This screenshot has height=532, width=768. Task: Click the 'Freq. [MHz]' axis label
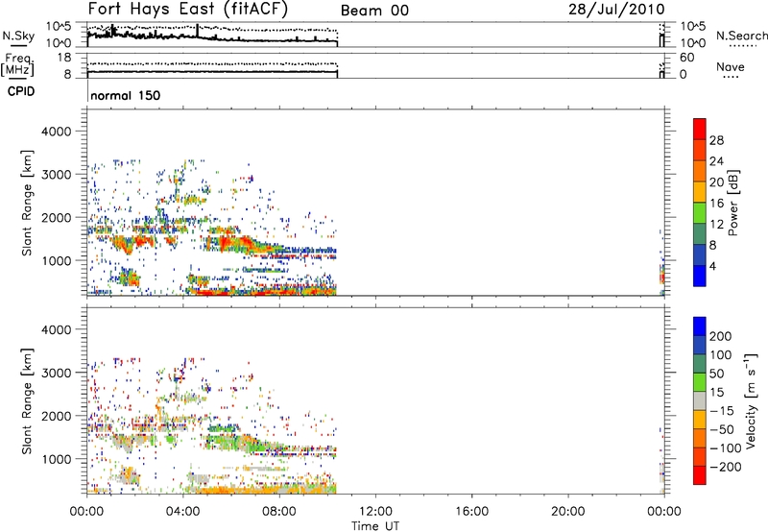pyautogui.click(x=17, y=64)
